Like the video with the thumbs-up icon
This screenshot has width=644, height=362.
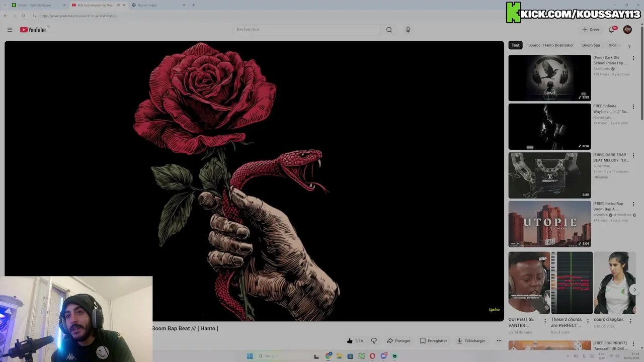click(350, 341)
